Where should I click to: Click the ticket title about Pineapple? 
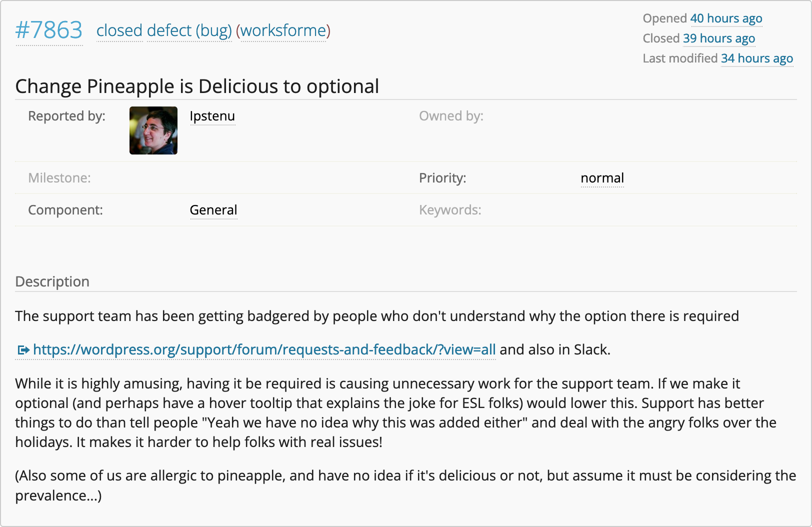click(197, 86)
